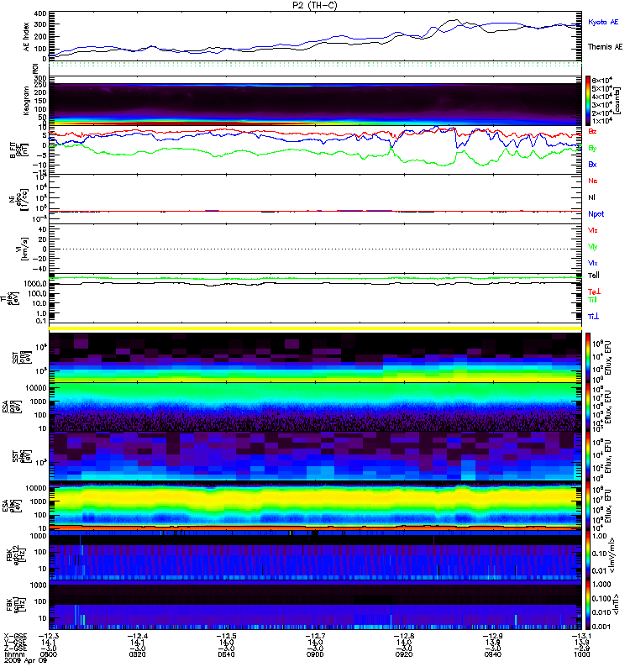Click the plot title P2 (TH-C)
The image size is (630, 672).
click(314, 5)
